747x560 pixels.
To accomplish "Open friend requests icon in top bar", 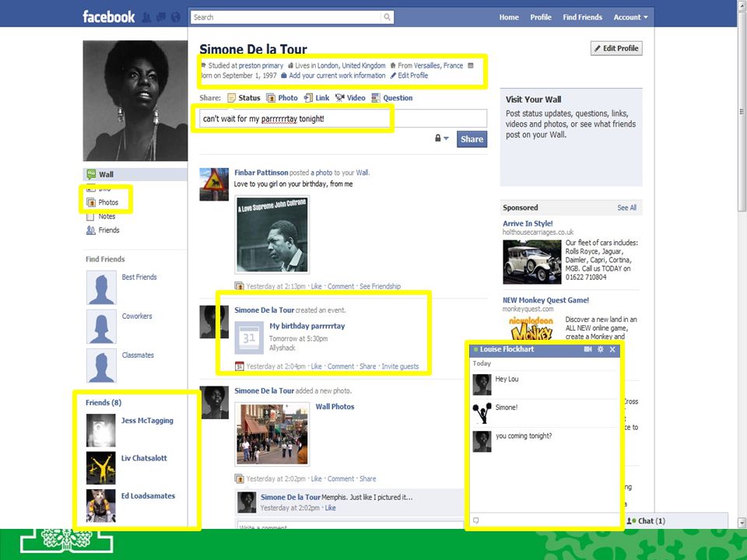I will (147, 18).
